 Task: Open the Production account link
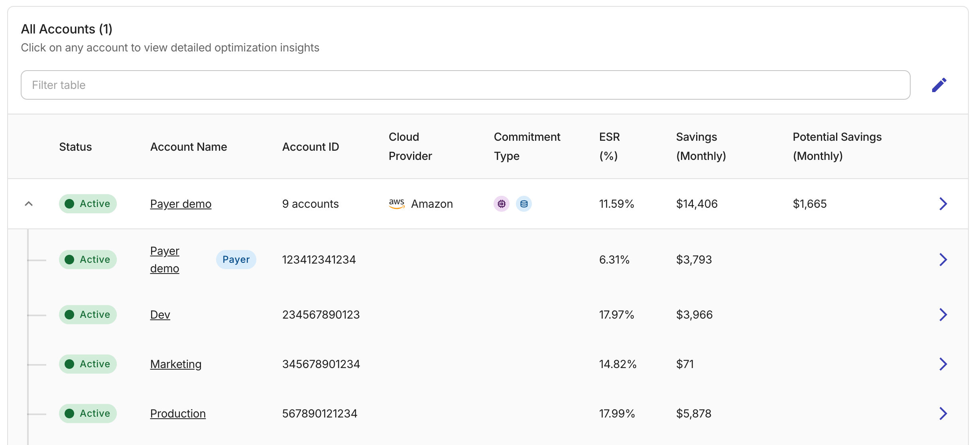[178, 413]
